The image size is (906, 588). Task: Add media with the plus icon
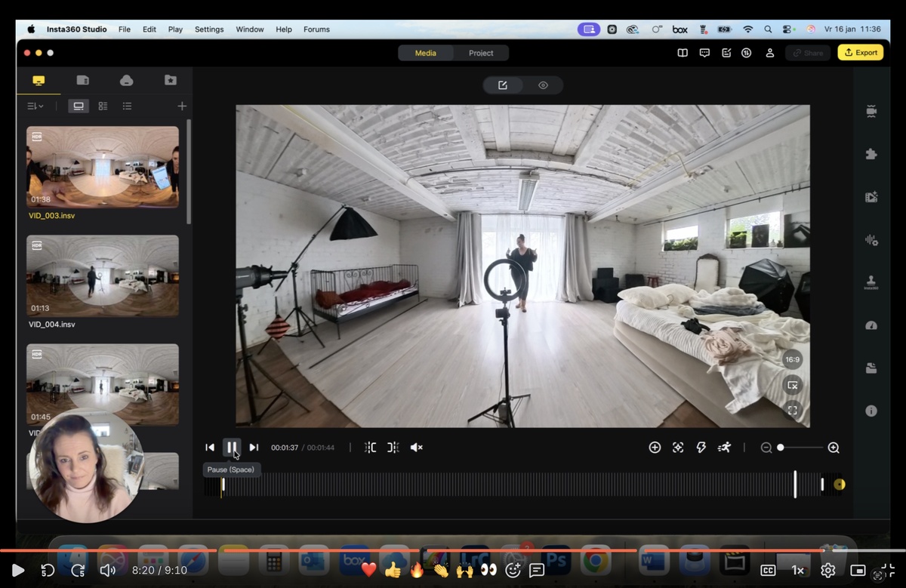182,106
